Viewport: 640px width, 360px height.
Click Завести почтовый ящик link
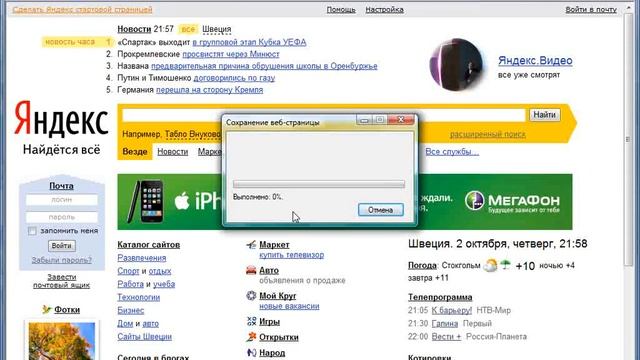click(x=62, y=281)
